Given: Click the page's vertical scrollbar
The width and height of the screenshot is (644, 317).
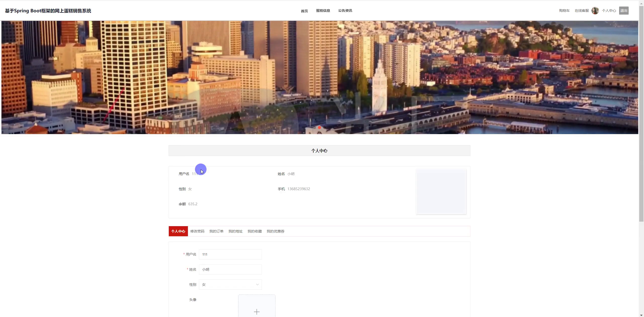Looking at the screenshot, I should 641,113.
